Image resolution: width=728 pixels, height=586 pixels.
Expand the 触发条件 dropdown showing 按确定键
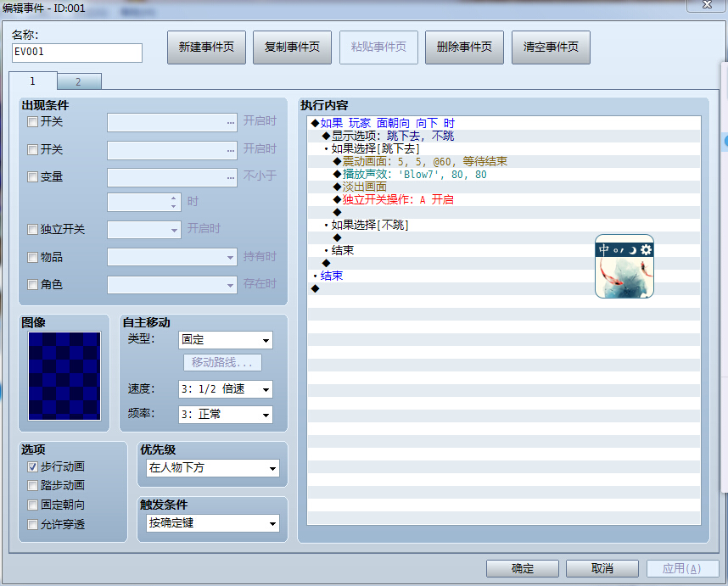tap(213, 523)
